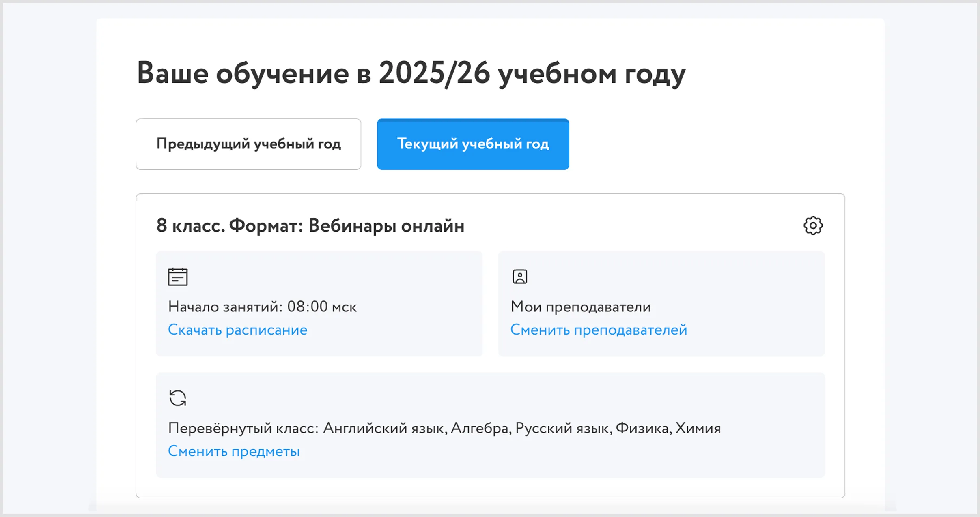The width and height of the screenshot is (980, 517).
Task: Open Сменить предметы
Action: [x=234, y=451]
